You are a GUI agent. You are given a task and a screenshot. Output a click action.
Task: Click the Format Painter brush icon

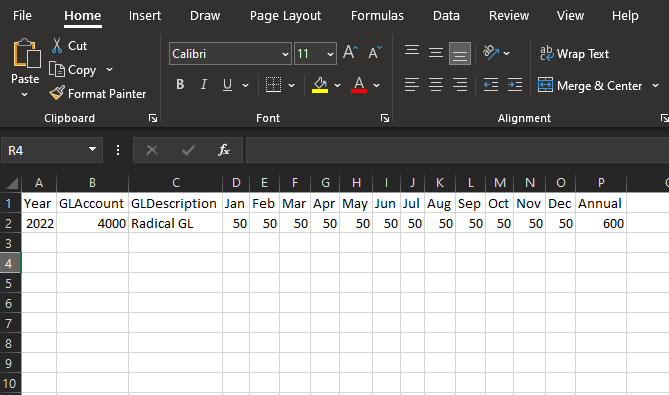[57, 93]
